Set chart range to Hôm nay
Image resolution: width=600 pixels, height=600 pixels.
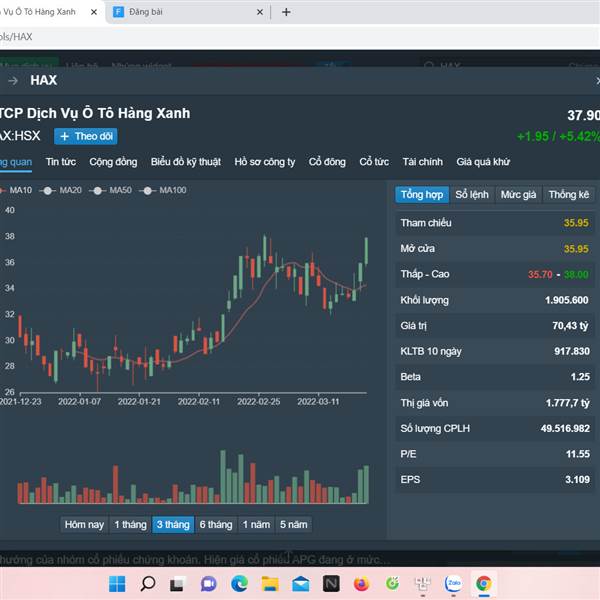coord(84,524)
